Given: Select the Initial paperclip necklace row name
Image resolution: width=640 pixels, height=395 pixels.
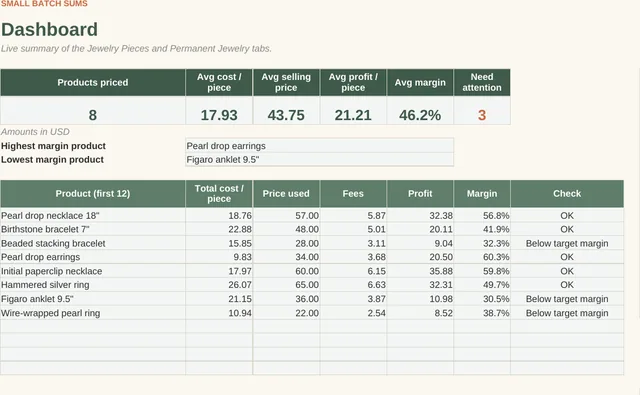Looking at the screenshot, I should (51, 271).
